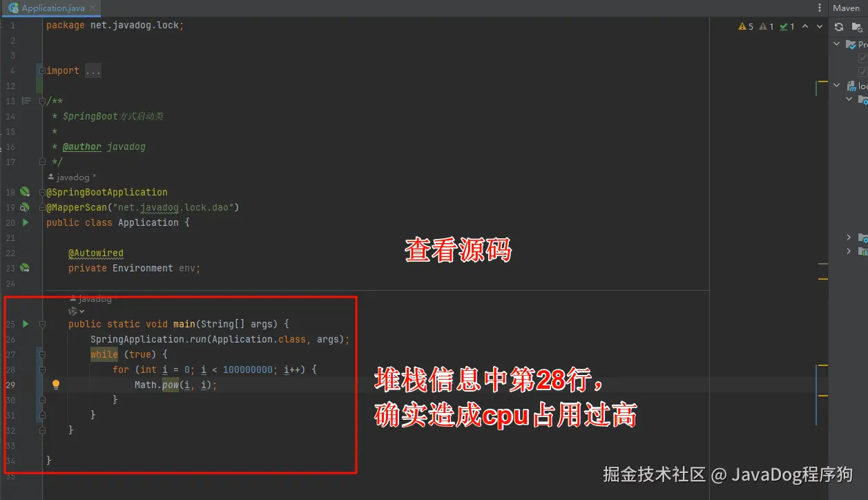Click the Spring bean gutter icon beside @SpringBootApplication
The width and height of the screenshot is (868, 500).
25,192
